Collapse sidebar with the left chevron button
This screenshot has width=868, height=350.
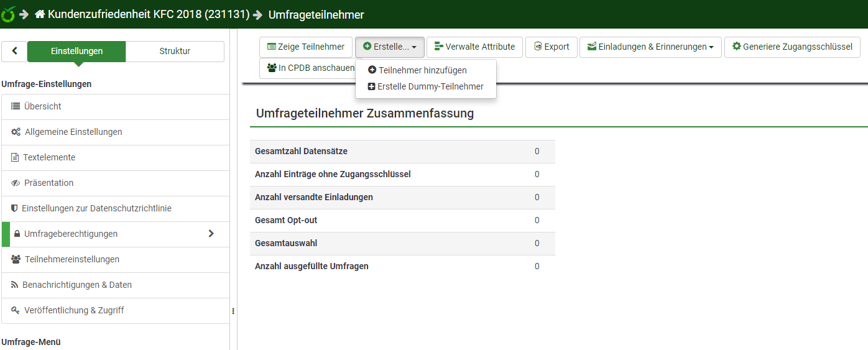14,52
